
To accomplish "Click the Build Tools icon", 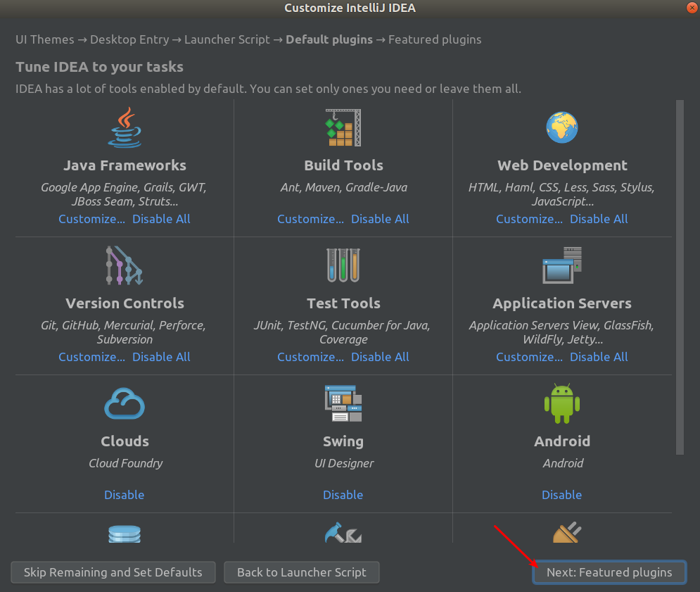I will coord(343,127).
